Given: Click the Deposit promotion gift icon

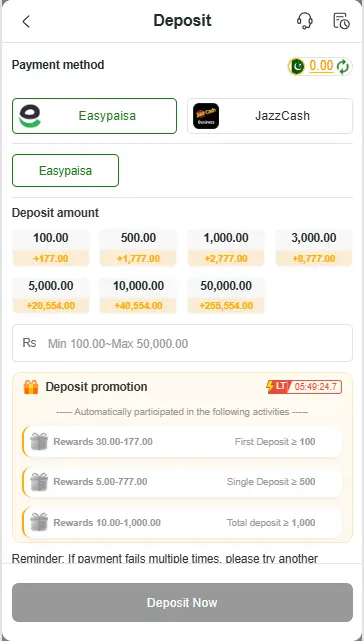Looking at the screenshot, I should (31, 387).
